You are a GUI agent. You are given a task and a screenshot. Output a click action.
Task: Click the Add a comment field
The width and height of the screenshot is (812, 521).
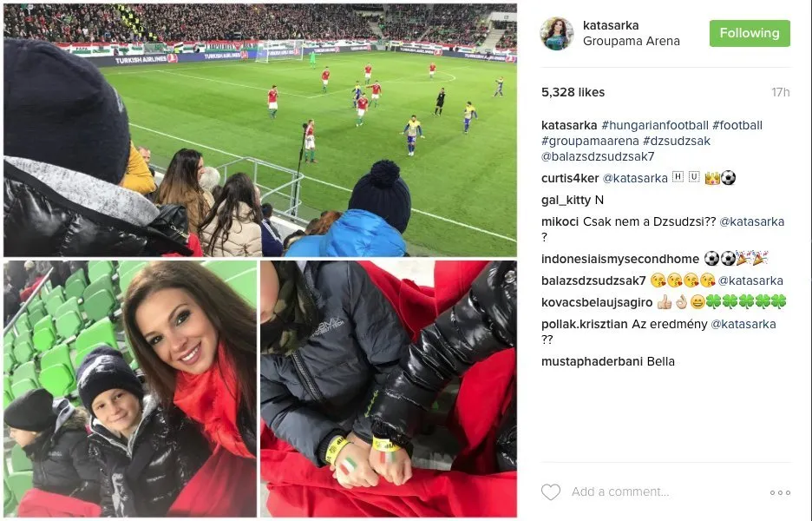[620, 492]
